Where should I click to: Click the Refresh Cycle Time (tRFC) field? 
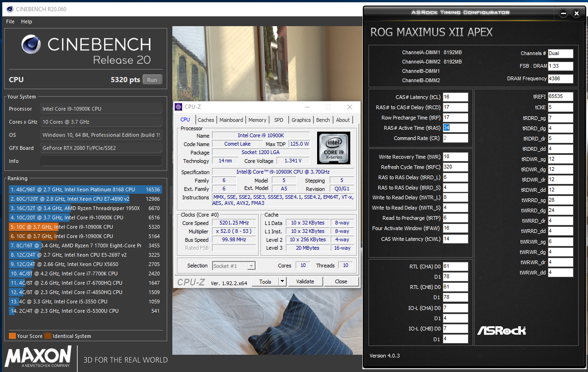pos(455,167)
